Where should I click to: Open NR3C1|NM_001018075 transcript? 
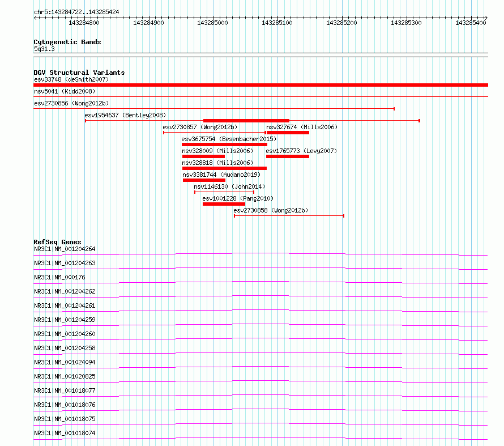[x=65, y=419]
